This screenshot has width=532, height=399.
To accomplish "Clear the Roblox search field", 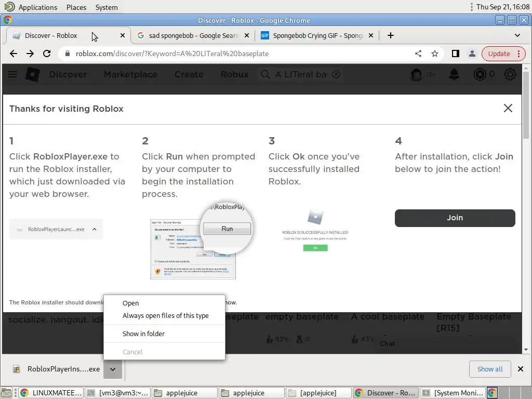I will (336, 74).
